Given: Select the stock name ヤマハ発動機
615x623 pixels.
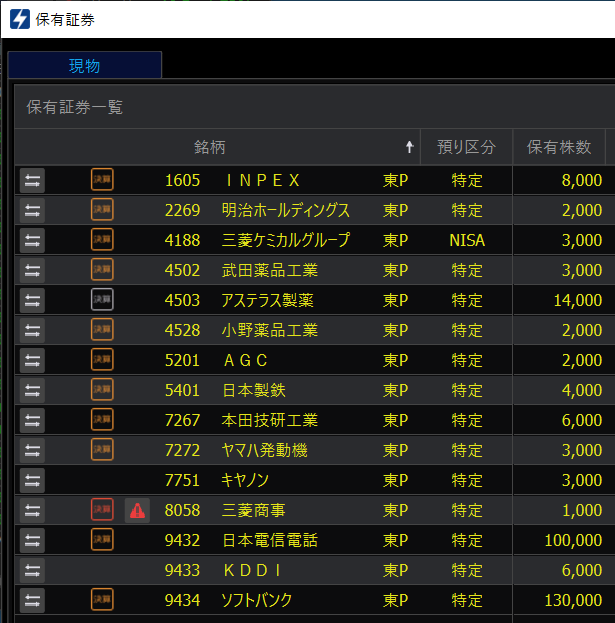Looking at the screenshot, I should [264, 451].
